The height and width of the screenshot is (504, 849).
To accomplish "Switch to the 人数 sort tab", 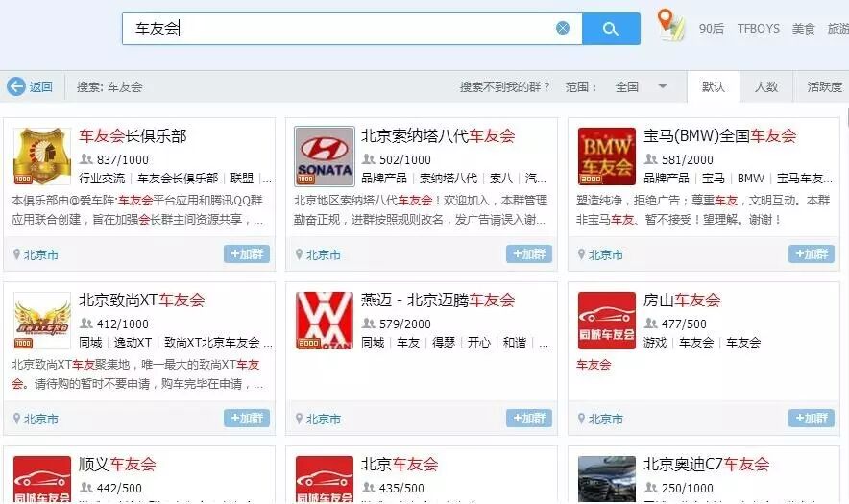I will 766,86.
